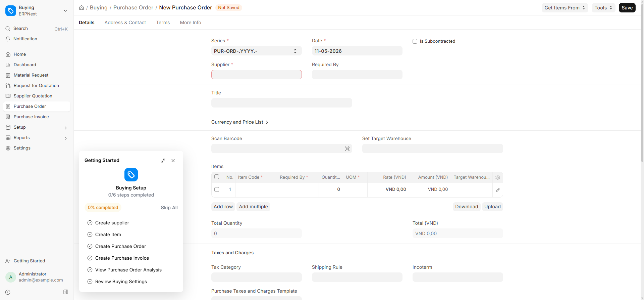Expand the Reports sidebar submenu

click(x=66, y=138)
